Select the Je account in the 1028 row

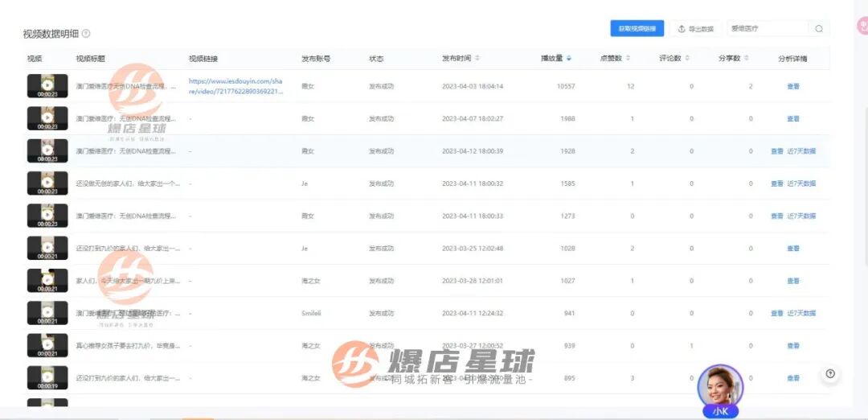305,249
